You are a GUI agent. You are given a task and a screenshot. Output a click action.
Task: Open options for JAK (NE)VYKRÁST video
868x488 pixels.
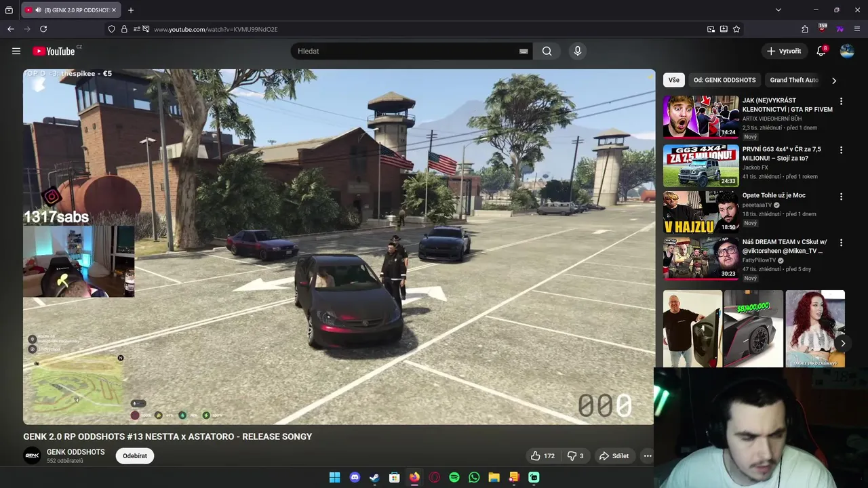click(841, 101)
